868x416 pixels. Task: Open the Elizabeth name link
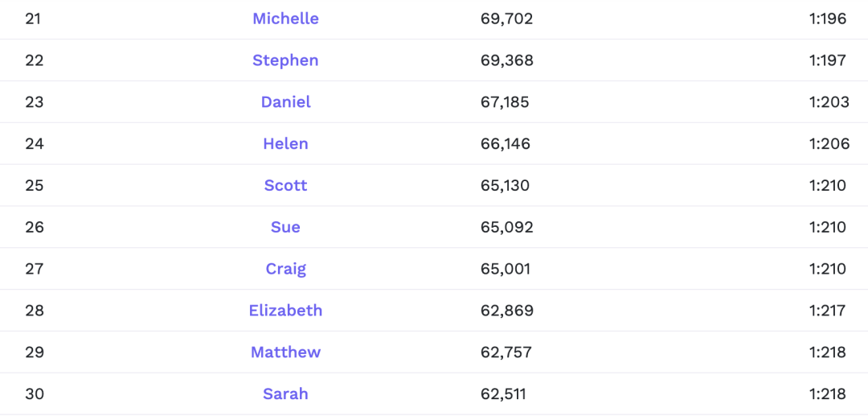[285, 311]
